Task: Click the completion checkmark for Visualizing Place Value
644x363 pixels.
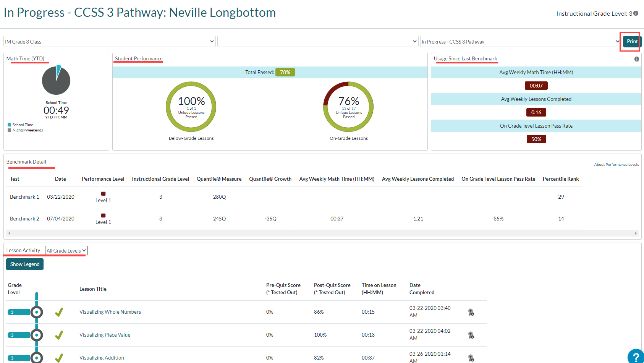Action: click(59, 335)
